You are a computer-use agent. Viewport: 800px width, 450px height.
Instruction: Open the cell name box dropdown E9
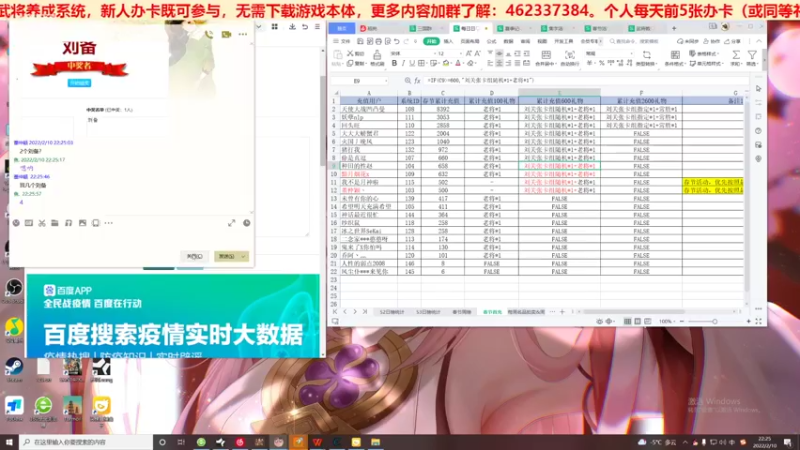tap(386, 81)
